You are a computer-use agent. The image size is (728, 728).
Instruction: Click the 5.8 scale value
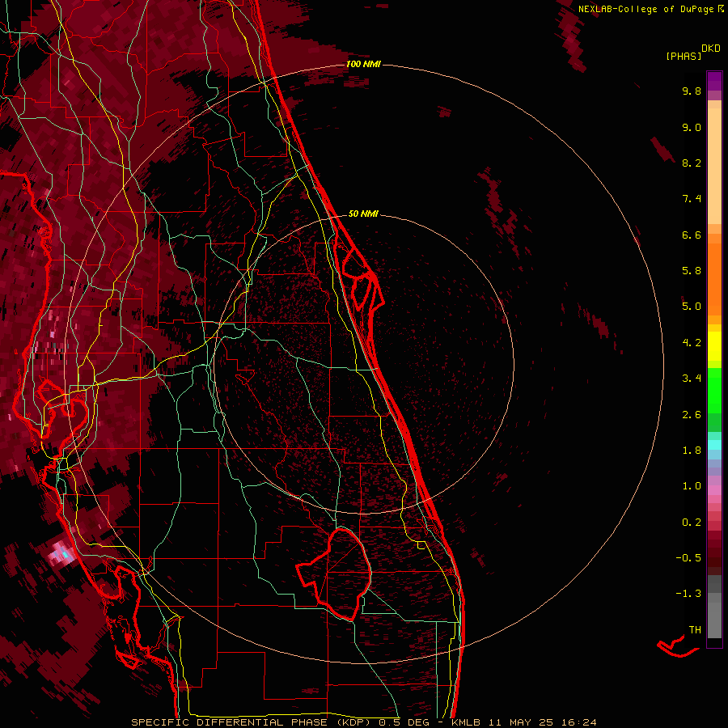692,271
